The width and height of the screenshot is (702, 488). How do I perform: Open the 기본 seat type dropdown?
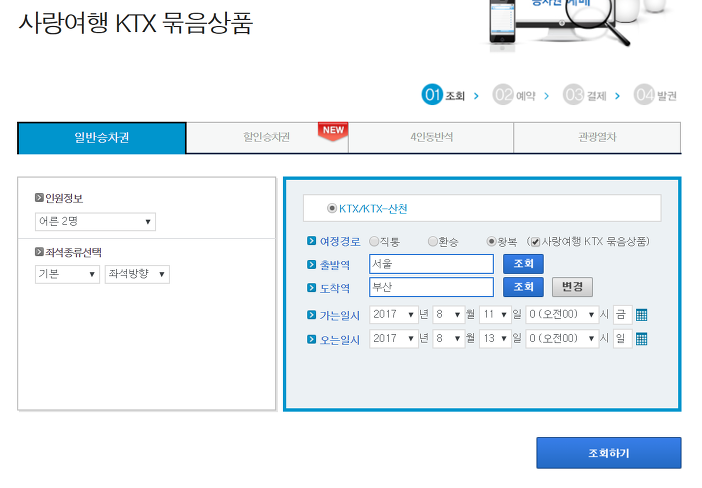pyautogui.click(x=67, y=274)
